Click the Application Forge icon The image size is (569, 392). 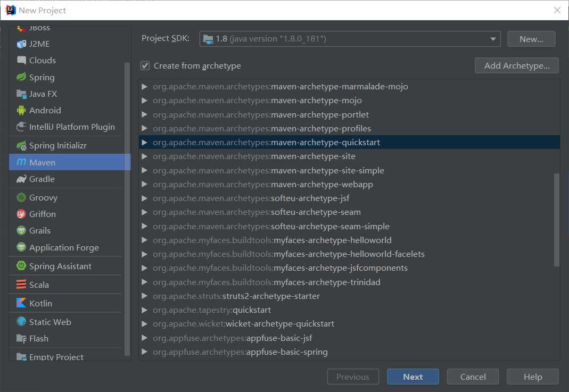[21, 247]
